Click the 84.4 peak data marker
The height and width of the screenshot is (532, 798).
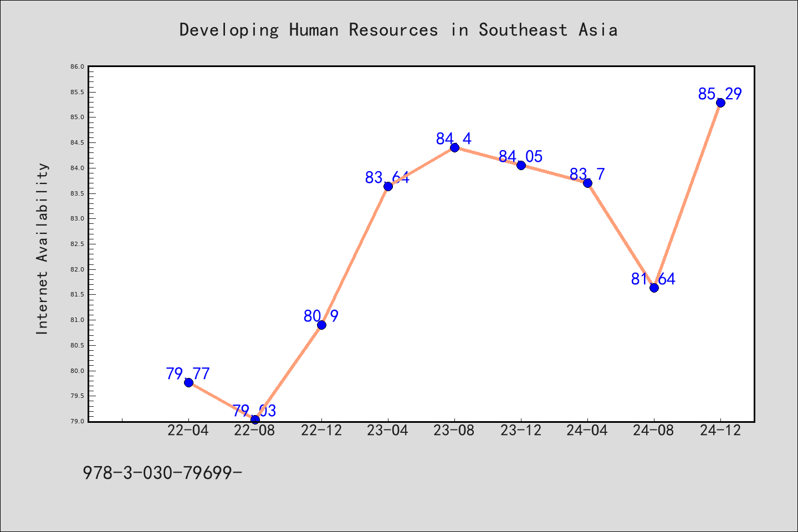tap(454, 147)
